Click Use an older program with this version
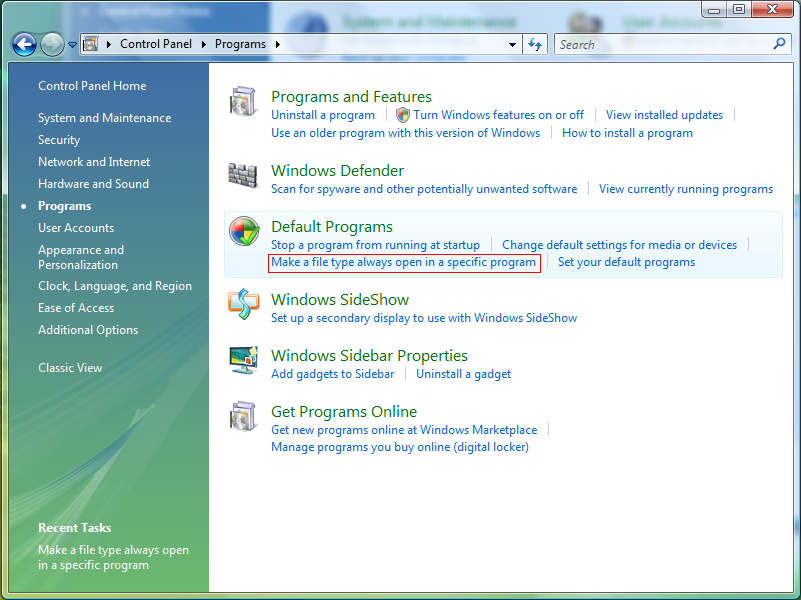Screen dimensions: 801x600 coord(405,133)
